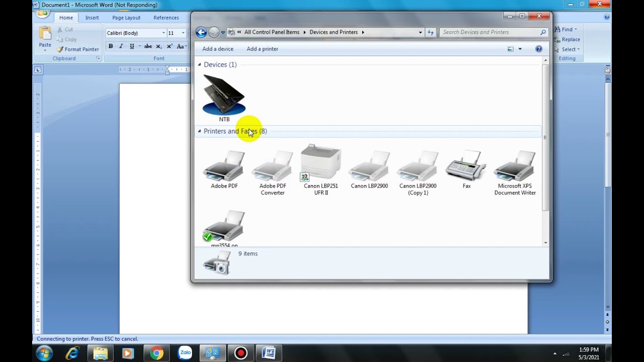Switch to the Insert ribbon tab
Image resolution: width=644 pixels, height=362 pixels.
(92, 18)
